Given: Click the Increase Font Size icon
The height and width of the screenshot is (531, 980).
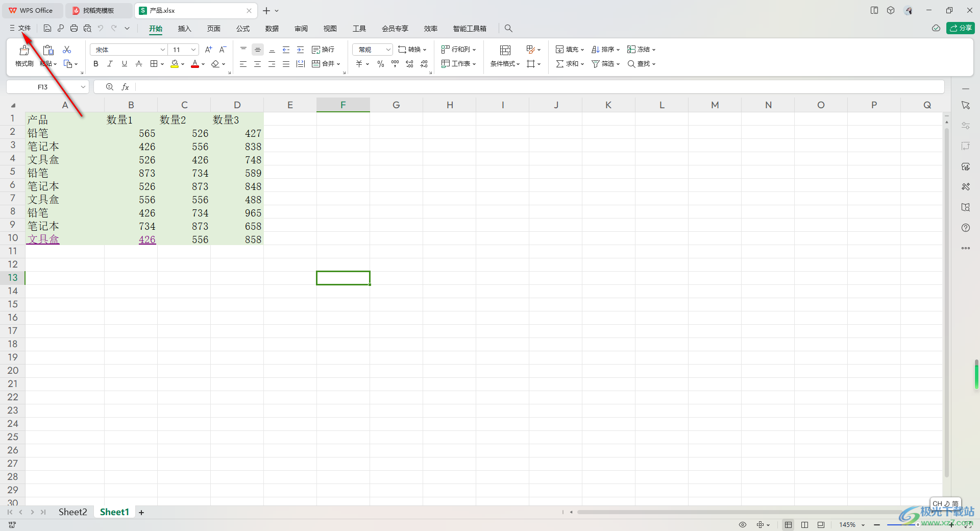Looking at the screenshot, I should pyautogui.click(x=208, y=50).
